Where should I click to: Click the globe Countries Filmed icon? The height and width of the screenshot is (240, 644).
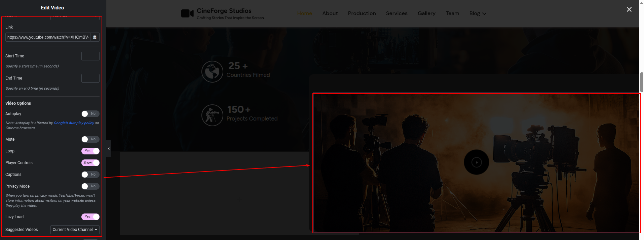point(212,71)
